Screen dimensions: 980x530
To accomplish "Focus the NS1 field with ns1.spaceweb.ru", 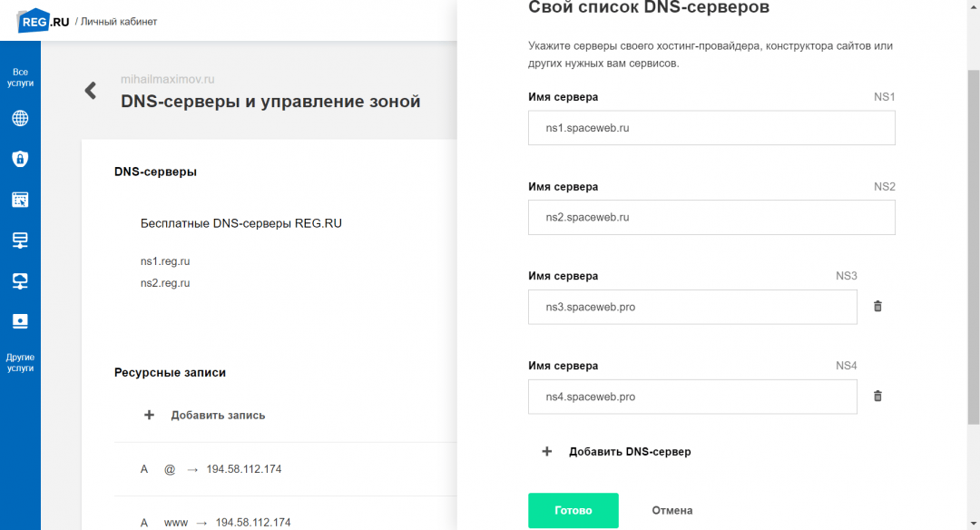I will 711,128.
